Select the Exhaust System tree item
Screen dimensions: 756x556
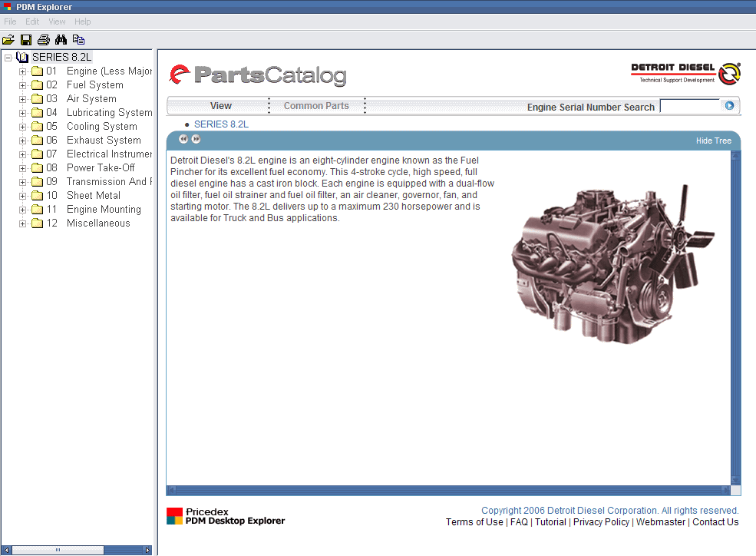point(104,141)
